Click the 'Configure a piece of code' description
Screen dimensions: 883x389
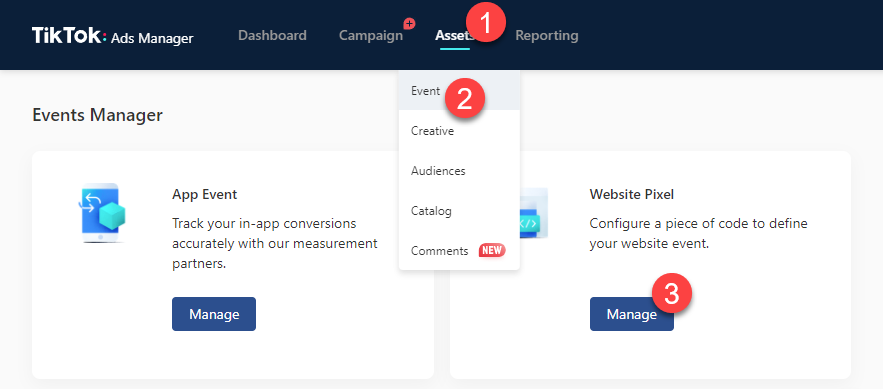click(x=699, y=234)
